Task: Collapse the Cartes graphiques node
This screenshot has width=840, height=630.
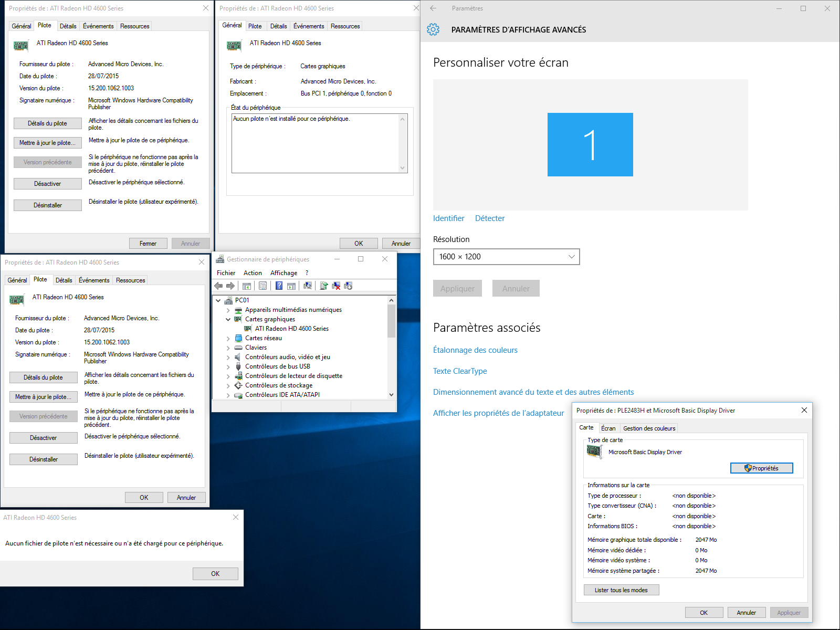Action: point(228,319)
